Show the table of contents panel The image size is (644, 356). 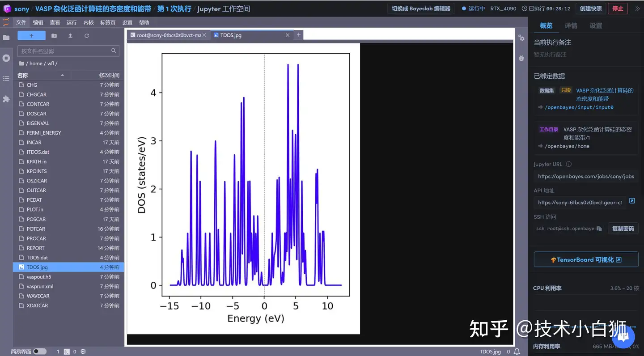coord(6,79)
